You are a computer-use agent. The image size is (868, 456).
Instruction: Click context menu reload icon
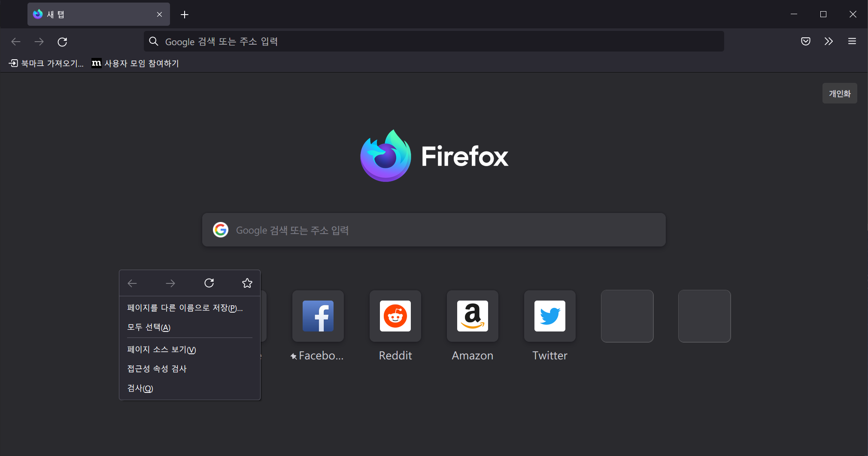click(209, 283)
